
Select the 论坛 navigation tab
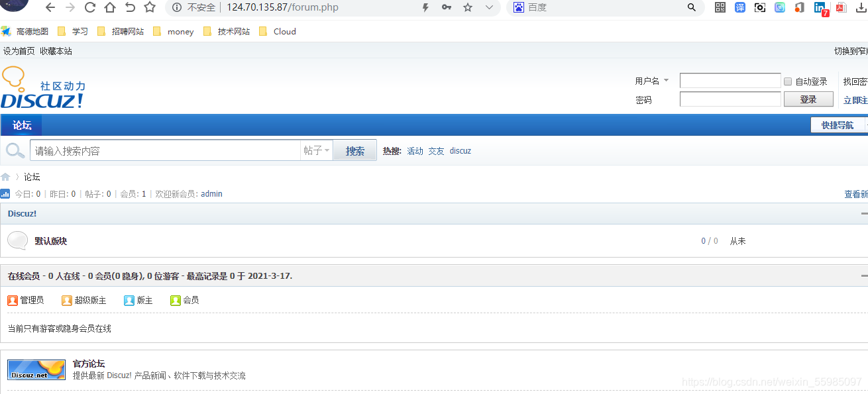tap(22, 125)
